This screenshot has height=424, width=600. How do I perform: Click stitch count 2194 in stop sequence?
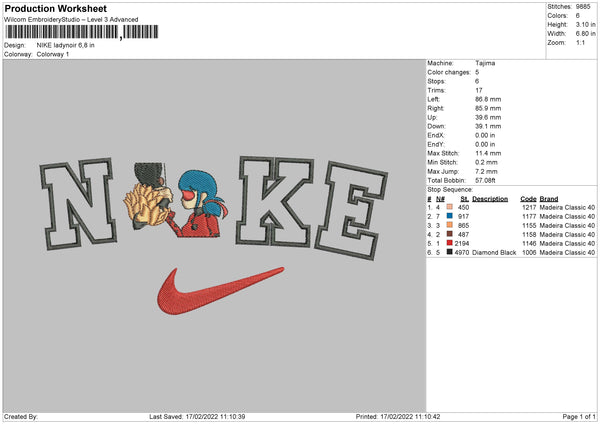[462, 243]
